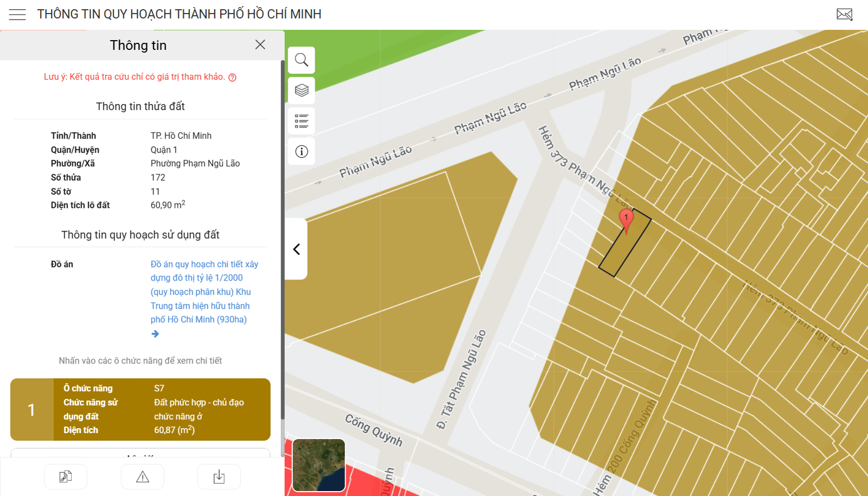Click the Đ. Tắt Phạm Ngũ Lão street label

click(461, 379)
